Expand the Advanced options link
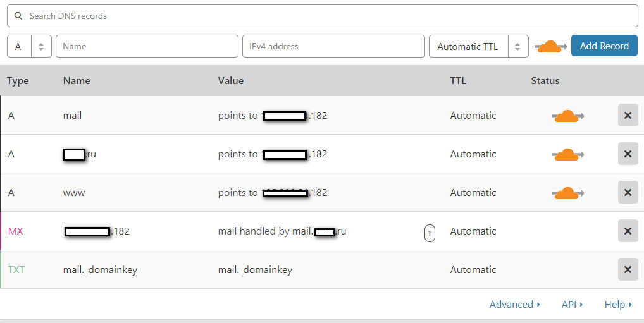This screenshot has width=644, height=323. pos(514,305)
